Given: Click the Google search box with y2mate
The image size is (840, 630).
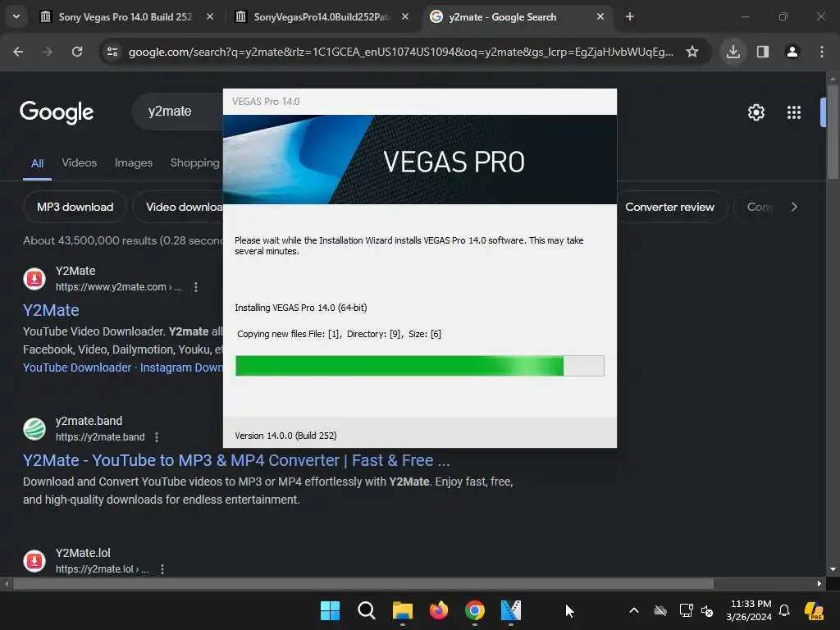Looking at the screenshot, I should tap(178, 111).
